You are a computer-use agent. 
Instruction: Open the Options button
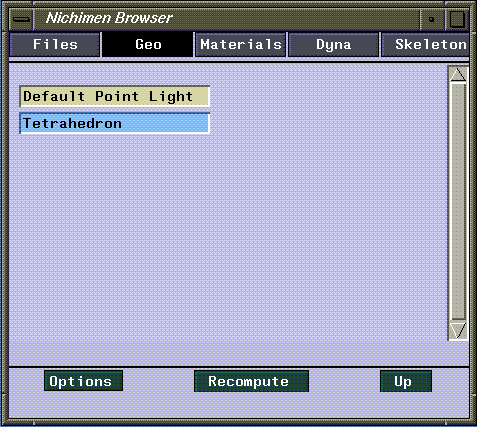(x=83, y=381)
